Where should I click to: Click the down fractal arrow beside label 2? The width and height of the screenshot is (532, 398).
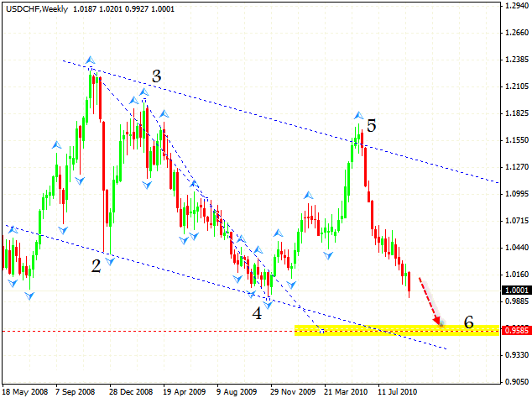(x=110, y=261)
